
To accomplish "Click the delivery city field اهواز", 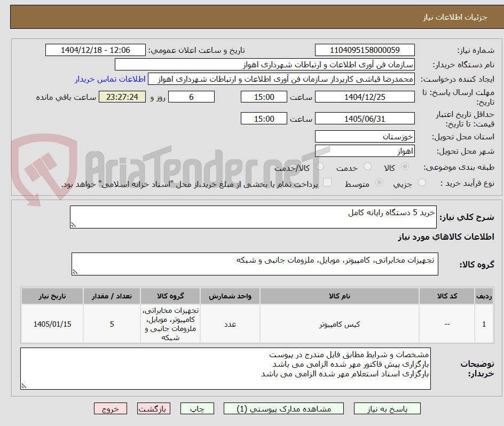I will click(365, 151).
